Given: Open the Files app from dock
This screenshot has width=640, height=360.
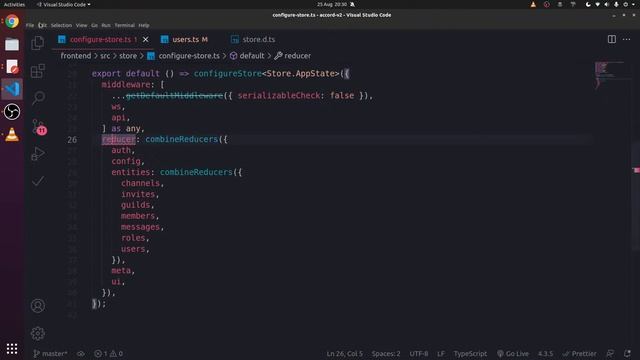Looking at the screenshot, I should (12, 44).
